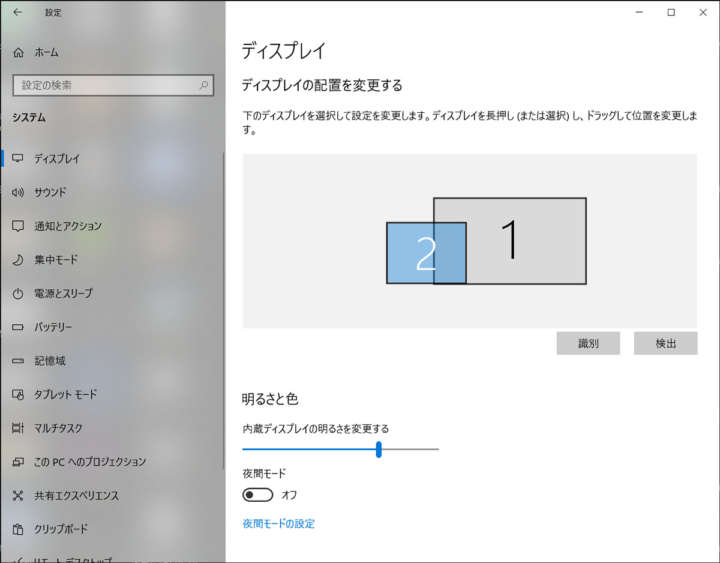Select the タブレット モード icon
Viewport: 720px width, 563px height.
18,394
